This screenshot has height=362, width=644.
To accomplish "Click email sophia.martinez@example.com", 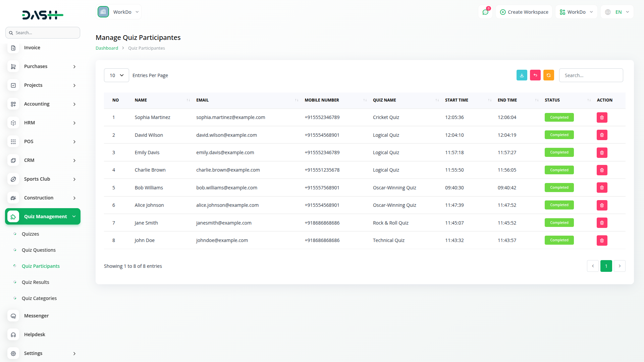I will (230, 117).
